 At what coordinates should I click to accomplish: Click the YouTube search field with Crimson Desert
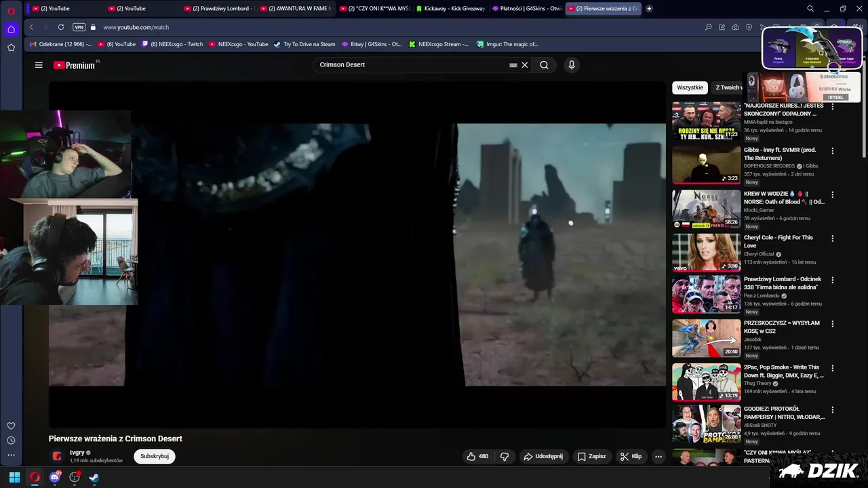(412, 64)
